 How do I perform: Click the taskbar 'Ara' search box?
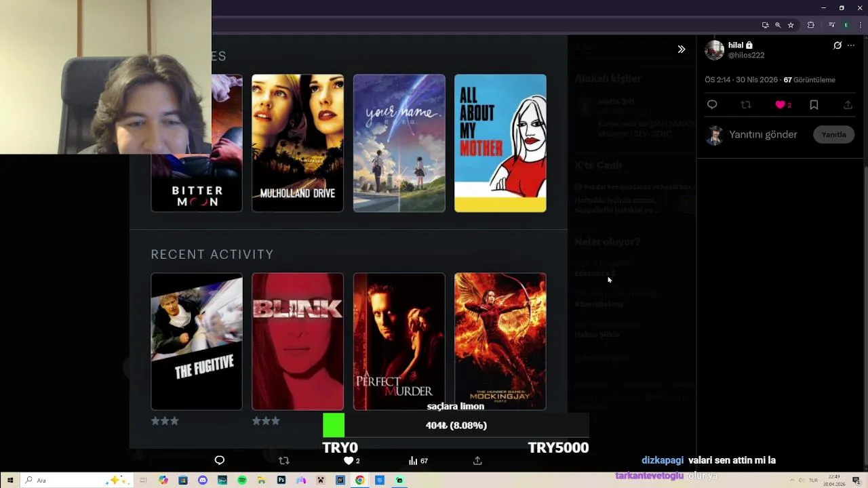click(77, 480)
